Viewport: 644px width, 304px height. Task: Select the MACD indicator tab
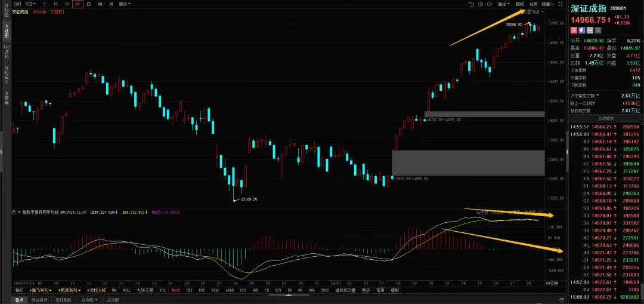point(176,290)
